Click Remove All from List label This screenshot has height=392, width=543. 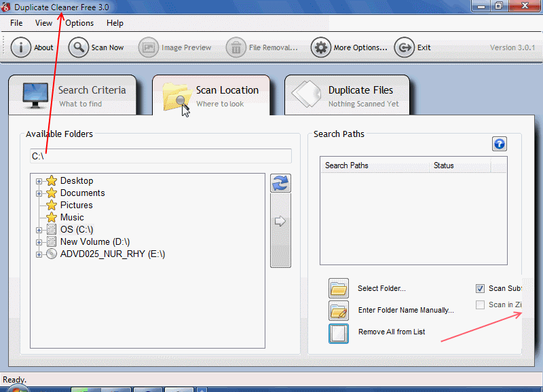[392, 332]
